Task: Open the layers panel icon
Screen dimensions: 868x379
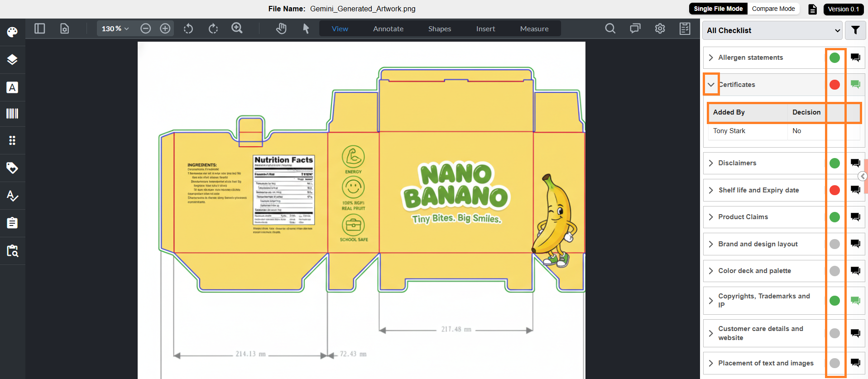Action: click(12, 59)
